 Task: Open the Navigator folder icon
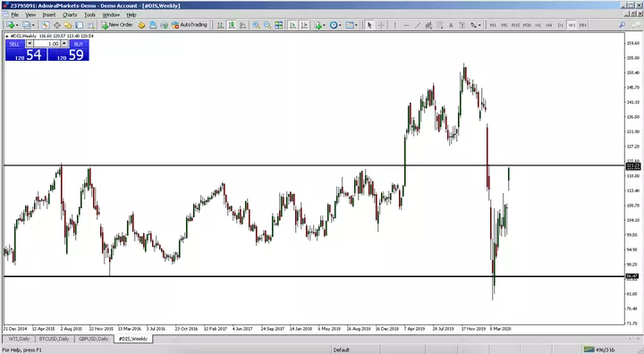tap(68, 25)
